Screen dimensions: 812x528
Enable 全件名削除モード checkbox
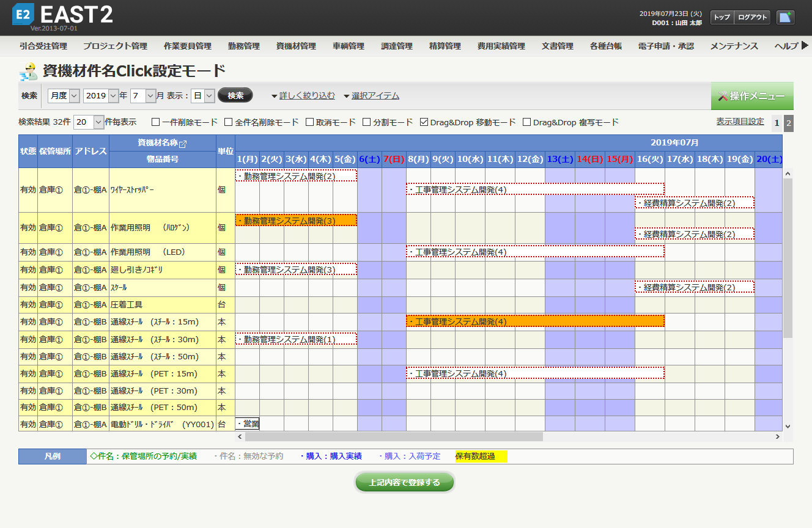[x=229, y=122]
